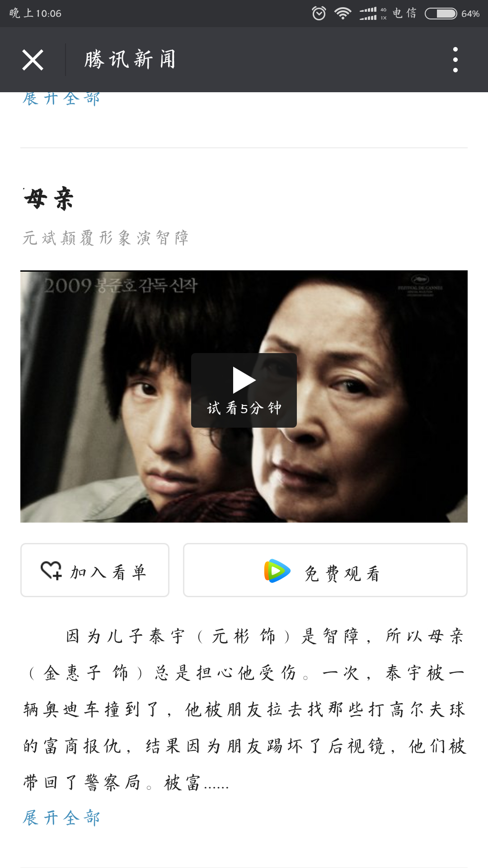Open the three-dot overflow menu
Image resolution: width=488 pixels, height=868 pixels.
[x=455, y=60]
